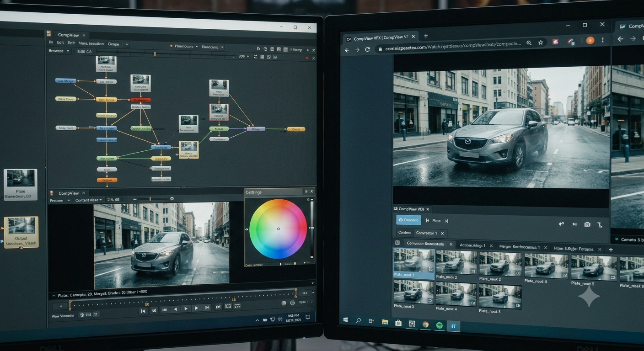This screenshot has width=644, height=351.
Task: Go back in the browser
Action: click(347, 50)
